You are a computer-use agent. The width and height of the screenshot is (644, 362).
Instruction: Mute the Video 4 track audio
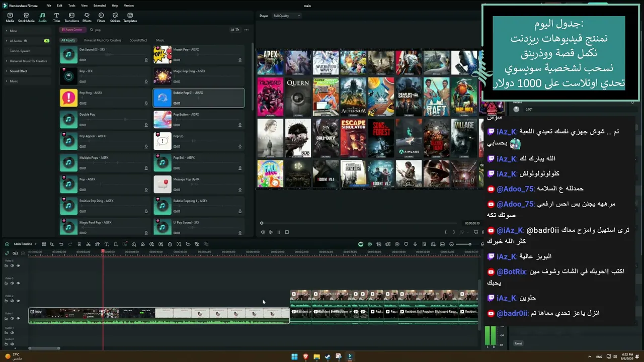coord(12,265)
